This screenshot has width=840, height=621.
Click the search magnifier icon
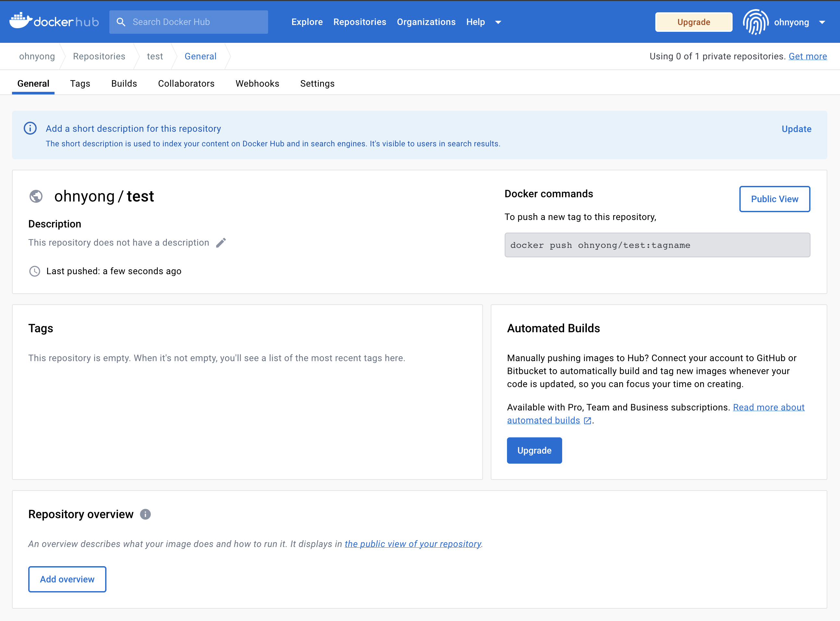coord(121,22)
